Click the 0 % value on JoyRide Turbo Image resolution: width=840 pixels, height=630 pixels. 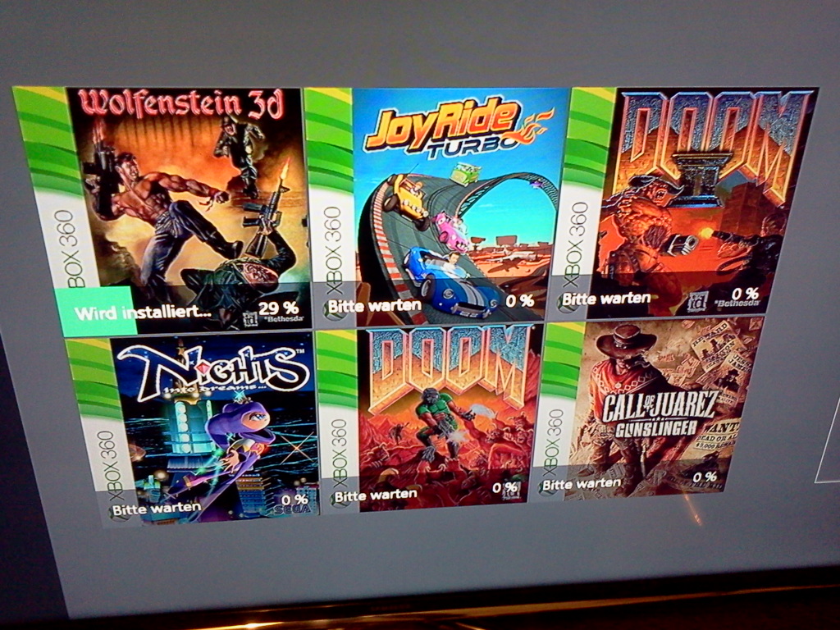tap(519, 301)
